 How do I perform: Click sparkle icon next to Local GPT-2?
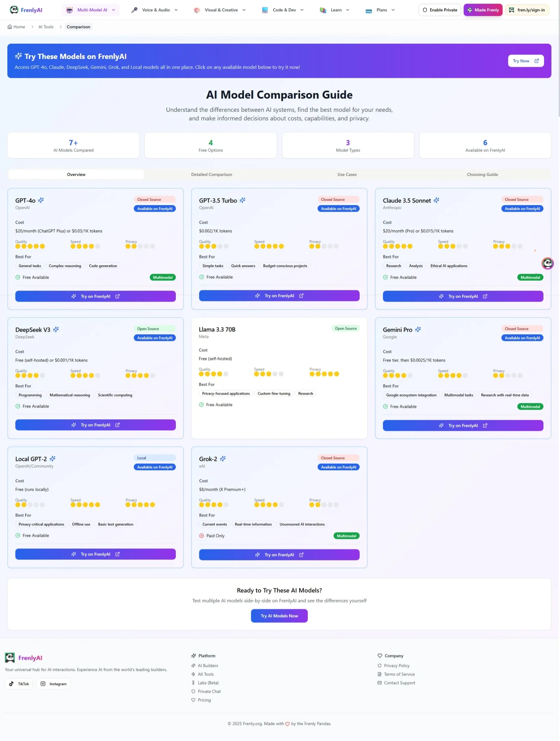[52, 459]
